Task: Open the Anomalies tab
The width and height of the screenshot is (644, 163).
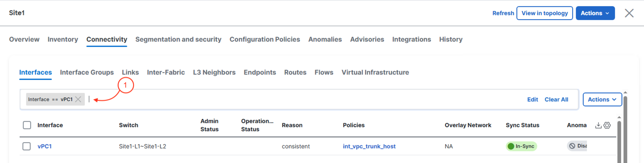Action: pyautogui.click(x=325, y=40)
